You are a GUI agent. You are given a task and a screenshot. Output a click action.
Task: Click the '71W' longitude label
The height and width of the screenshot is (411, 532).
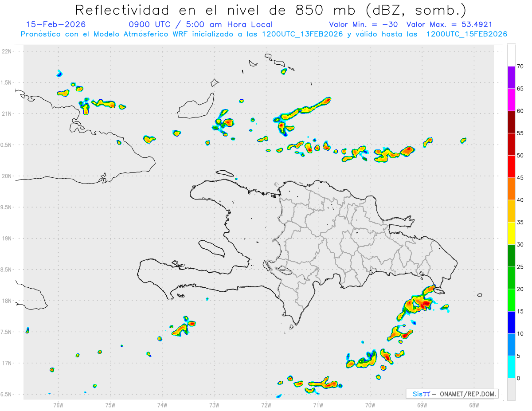pyautogui.click(x=318, y=405)
